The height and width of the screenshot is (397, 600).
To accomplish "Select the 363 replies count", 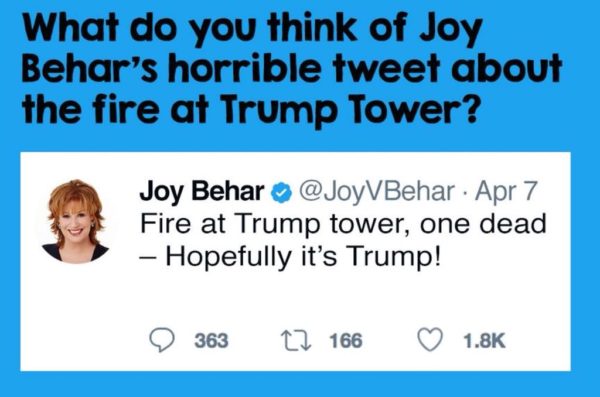I will (211, 341).
